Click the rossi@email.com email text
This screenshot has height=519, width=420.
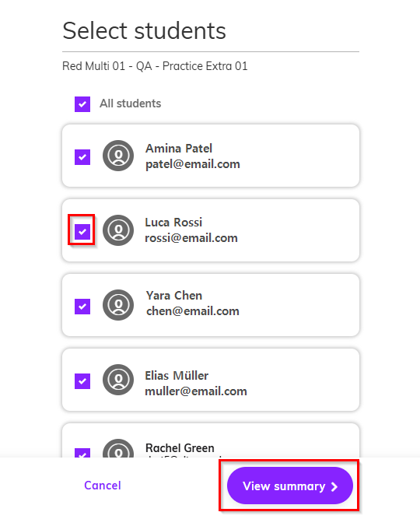[191, 238]
